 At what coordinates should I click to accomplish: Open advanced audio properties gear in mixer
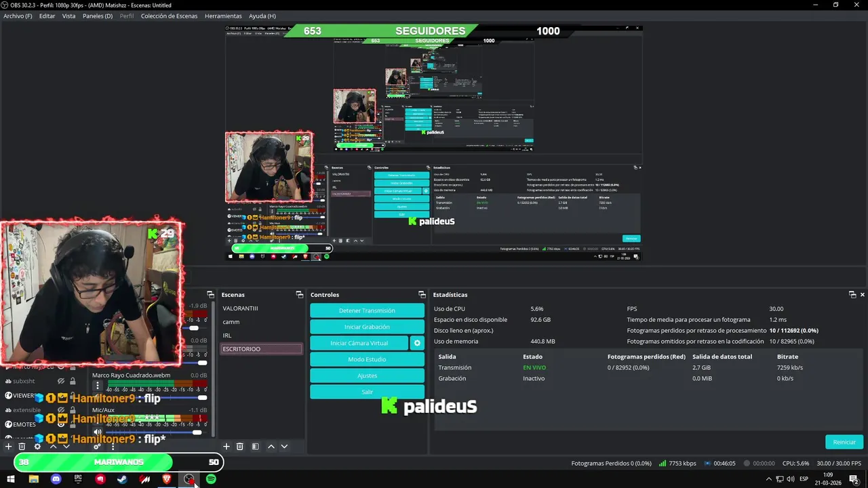coord(98,446)
